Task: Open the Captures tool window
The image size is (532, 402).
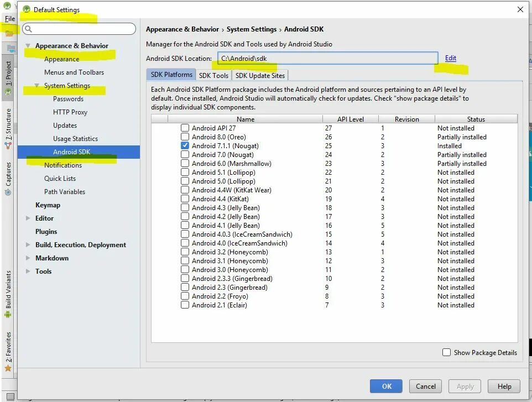Action: pos(8,179)
